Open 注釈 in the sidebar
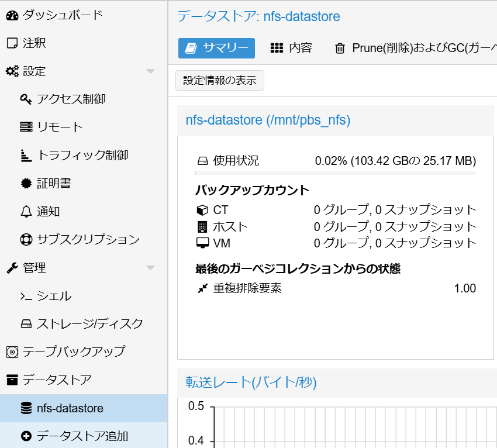Screen dimensions: 497x448 click(84, 43)
